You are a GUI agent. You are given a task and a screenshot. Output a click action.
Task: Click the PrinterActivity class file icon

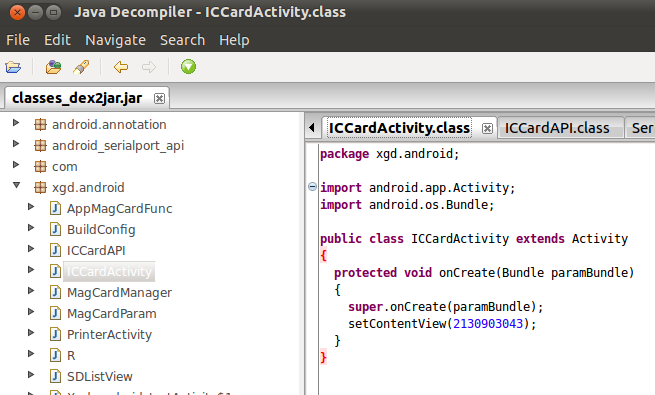[x=55, y=334]
